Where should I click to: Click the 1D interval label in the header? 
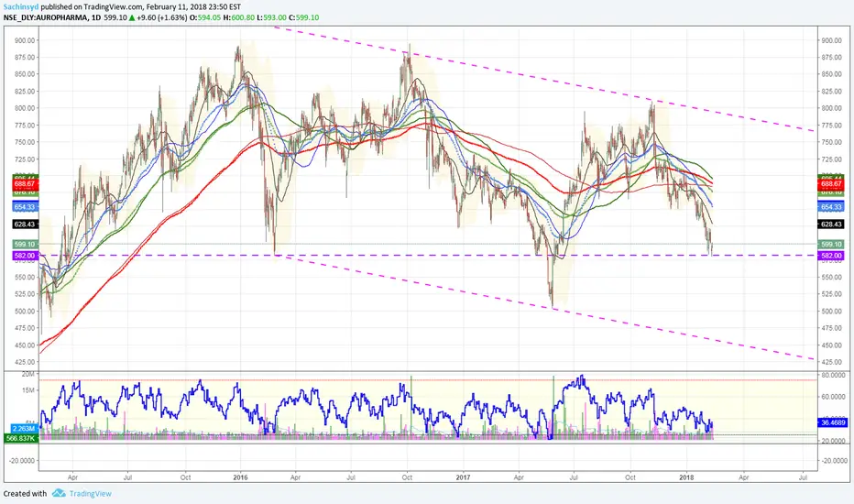click(96, 17)
